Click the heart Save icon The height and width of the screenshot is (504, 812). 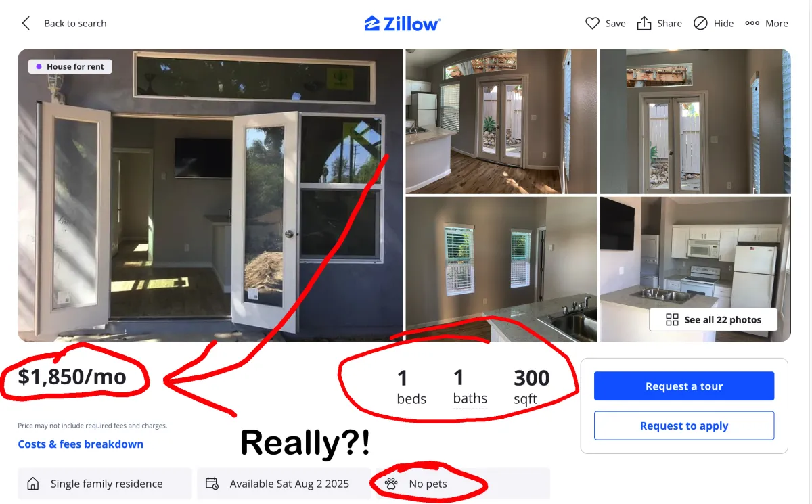[x=592, y=23]
